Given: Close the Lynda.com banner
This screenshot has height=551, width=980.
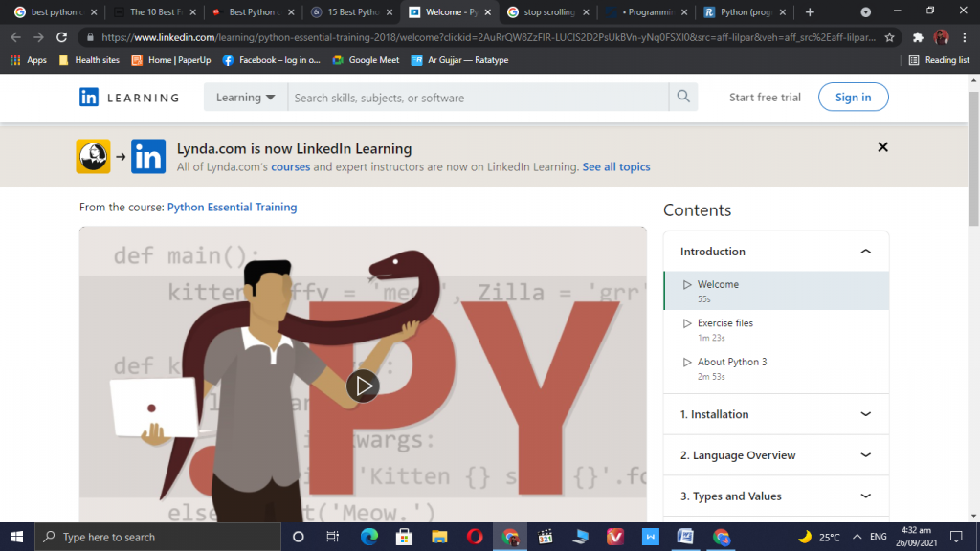Looking at the screenshot, I should tap(882, 146).
